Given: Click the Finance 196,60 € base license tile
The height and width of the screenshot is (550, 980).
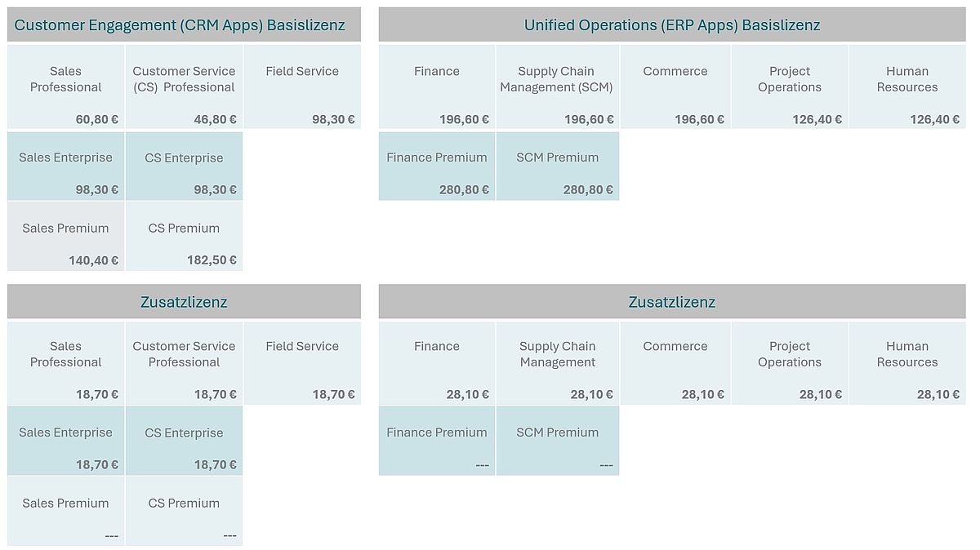Looking at the screenshot, I should coord(436,86).
